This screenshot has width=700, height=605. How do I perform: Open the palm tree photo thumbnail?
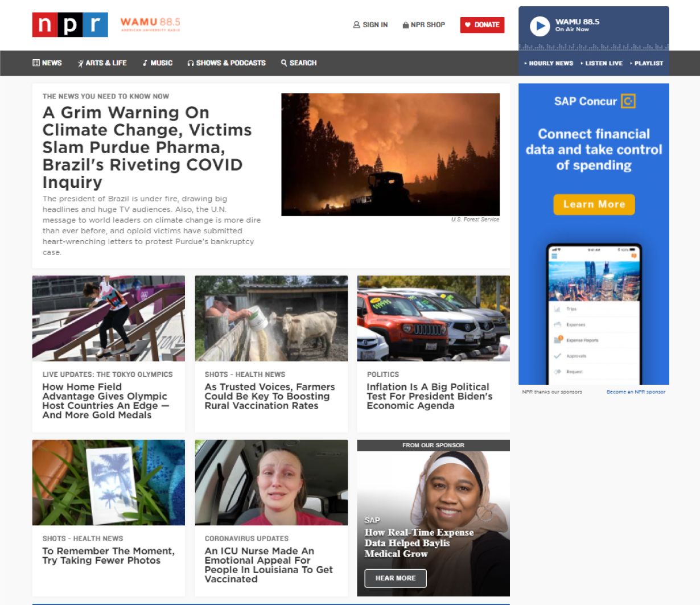109,483
